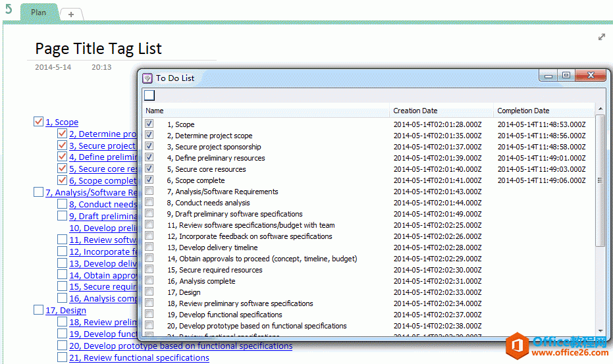The width and height of the screenshot is (613, 364).
Task: Toggle the '17, Design' to-do tag on page
Action: click(x=38, y=310)
